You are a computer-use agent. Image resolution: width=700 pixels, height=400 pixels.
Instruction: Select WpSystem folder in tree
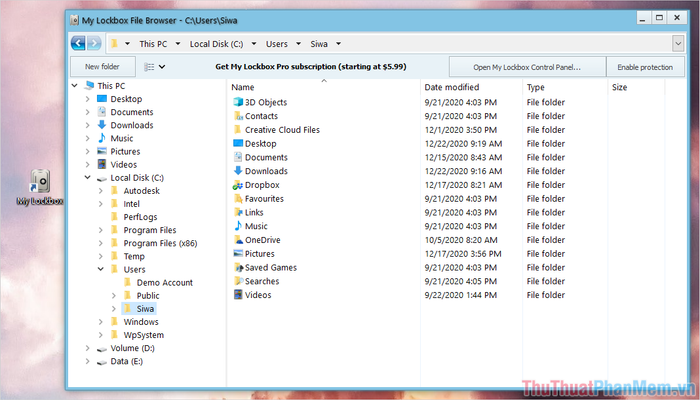(x=144, y=335)
